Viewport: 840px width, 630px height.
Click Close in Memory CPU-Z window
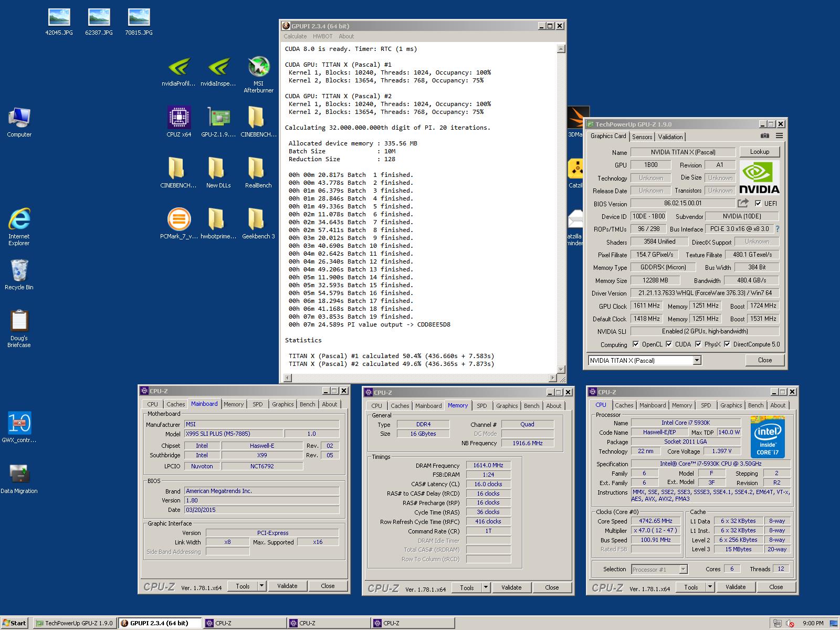[552, 587]
